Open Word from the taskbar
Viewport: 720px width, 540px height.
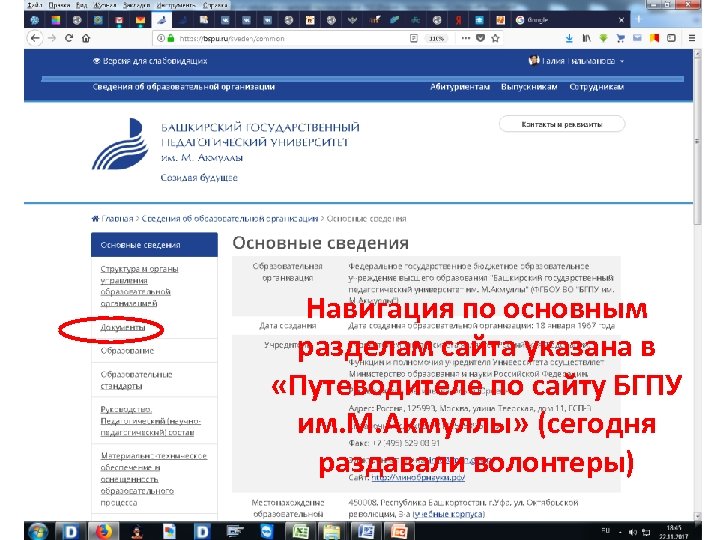coord(366,531)
